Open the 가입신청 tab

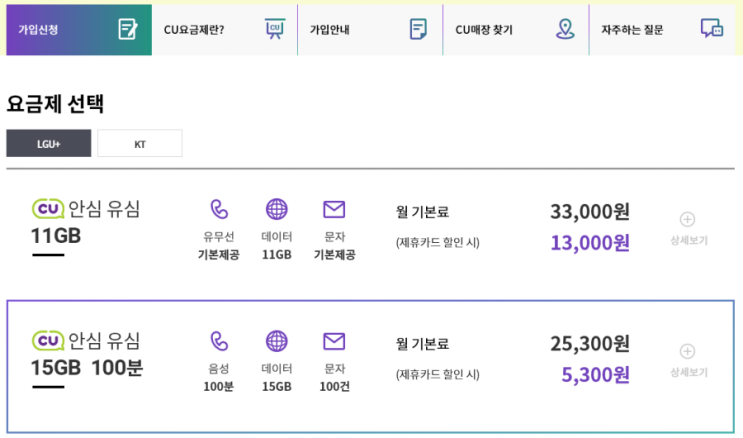pyautogui.click(x=79, y=30)
